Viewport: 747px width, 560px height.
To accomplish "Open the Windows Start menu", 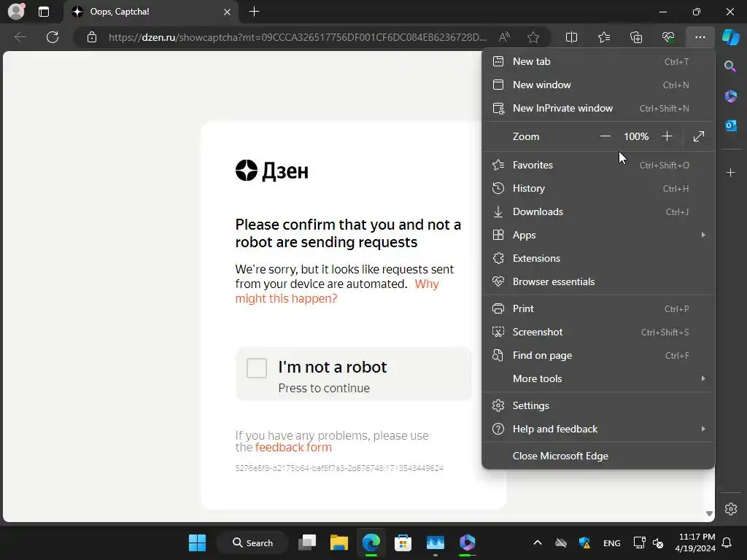I will (197, 542).
